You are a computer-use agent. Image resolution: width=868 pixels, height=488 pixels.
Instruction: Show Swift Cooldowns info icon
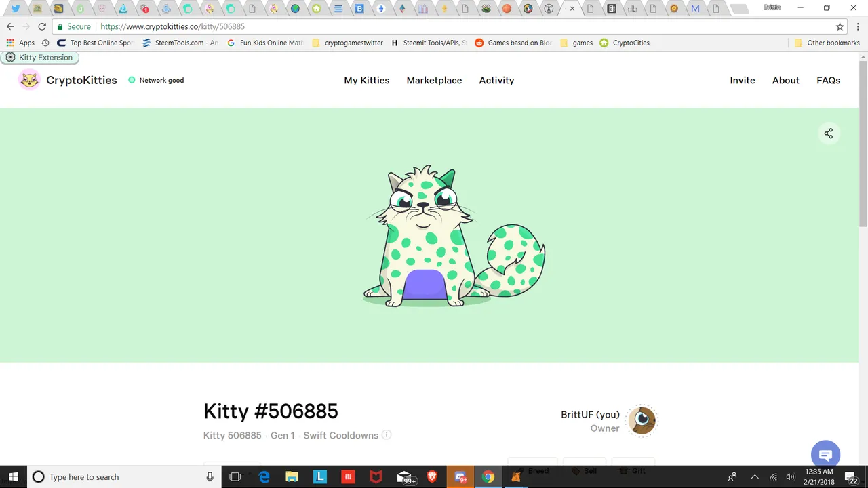tap(387, 435)
